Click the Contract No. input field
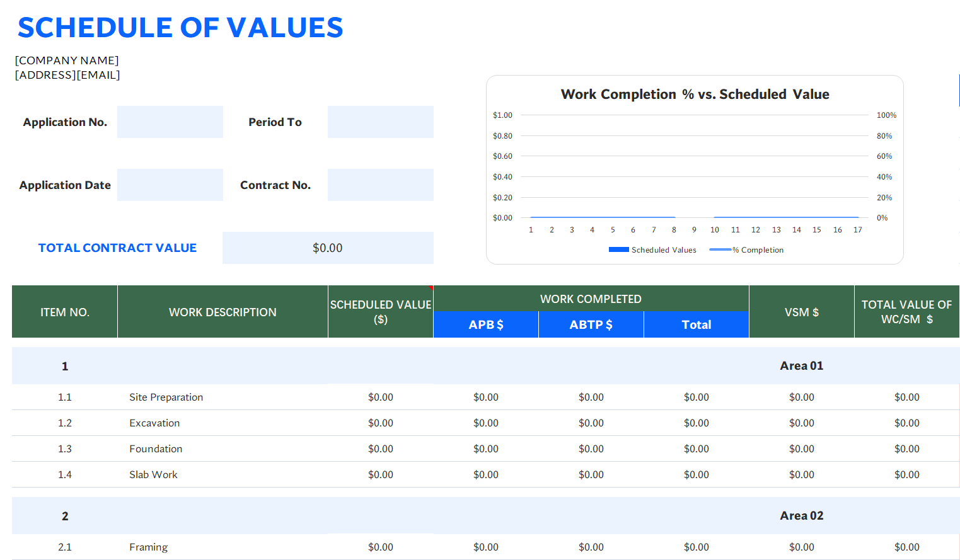 (381, 185)
